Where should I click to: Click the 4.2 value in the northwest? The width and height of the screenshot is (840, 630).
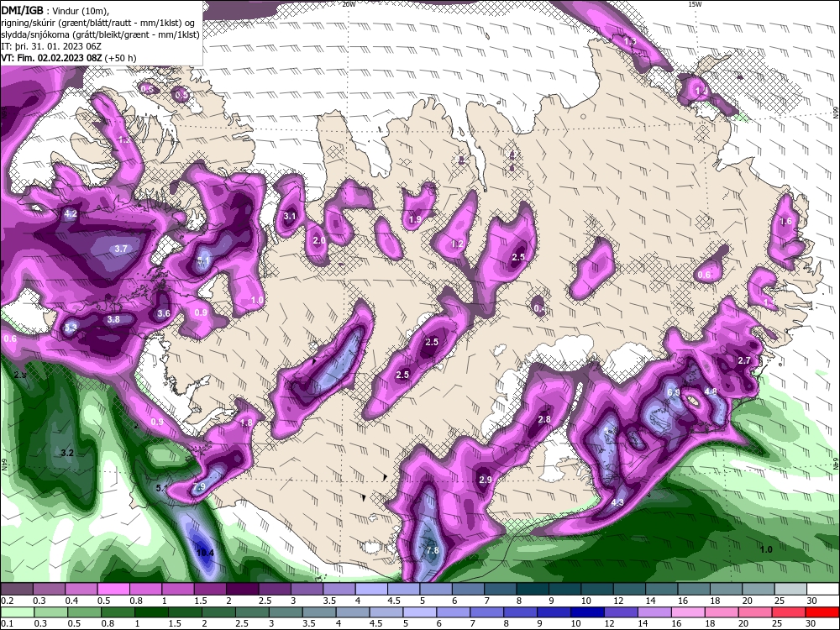pos(71,213)
